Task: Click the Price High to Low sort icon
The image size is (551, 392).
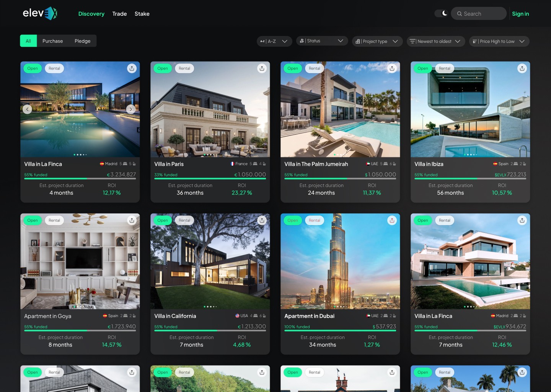Action: (474, 41)
